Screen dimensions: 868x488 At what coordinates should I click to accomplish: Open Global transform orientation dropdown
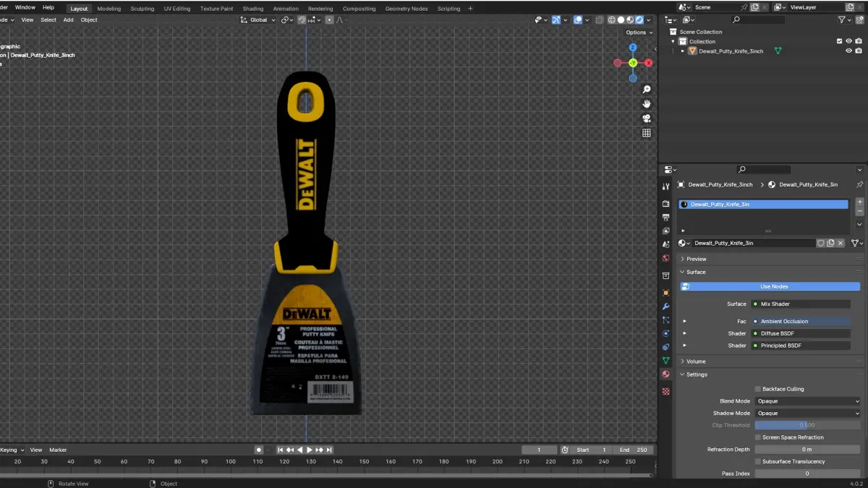258,20
